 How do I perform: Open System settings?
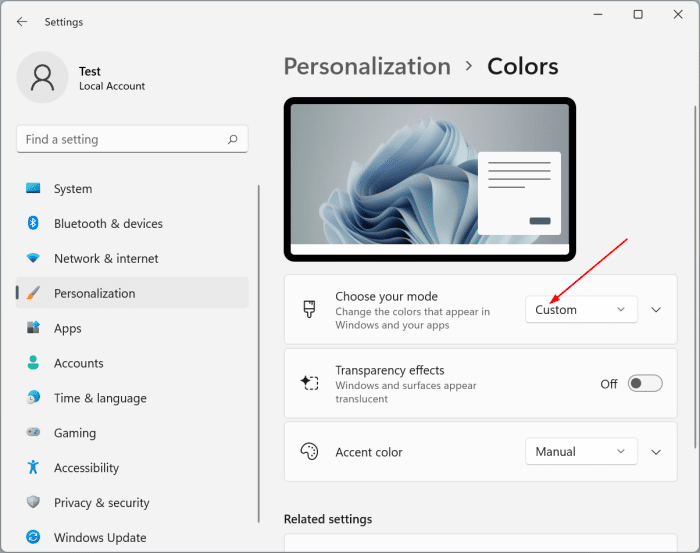(132, 188)
